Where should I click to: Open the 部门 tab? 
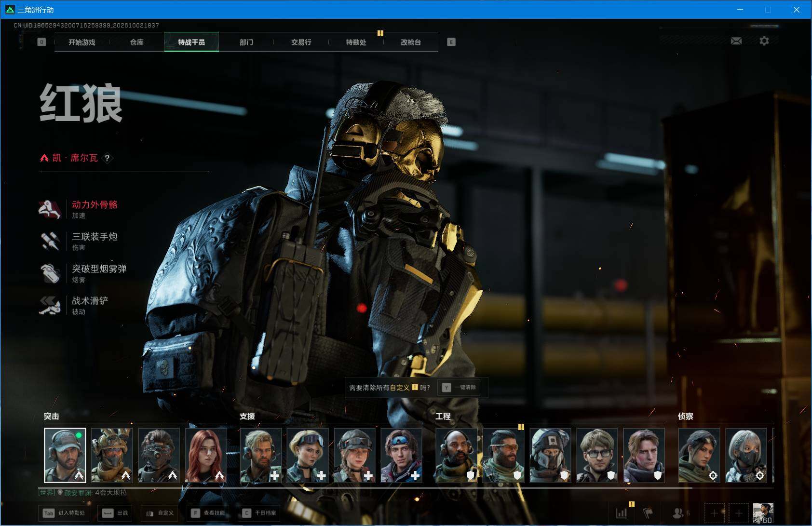coord(246,42)
